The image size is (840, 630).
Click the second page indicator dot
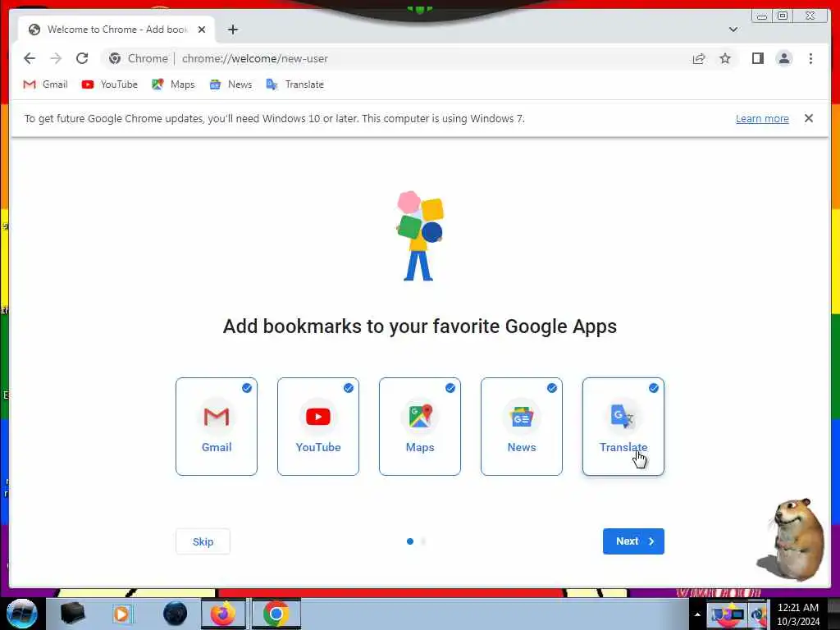coord(423,541)
